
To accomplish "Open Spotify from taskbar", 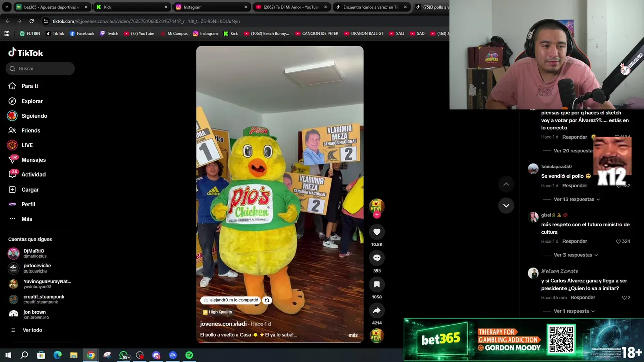I will (x=189, y=355).
